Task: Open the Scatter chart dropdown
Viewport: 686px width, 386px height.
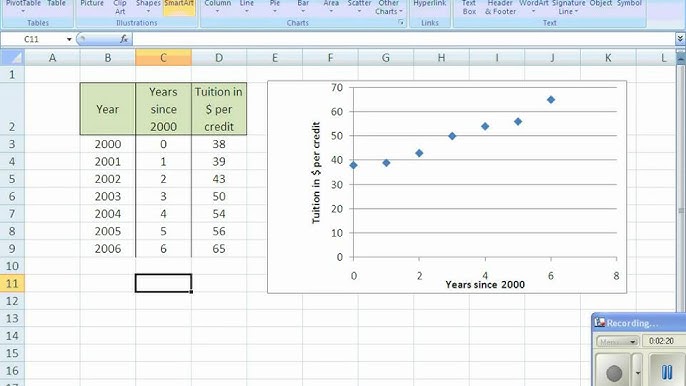Action: [x=359, y=6]
